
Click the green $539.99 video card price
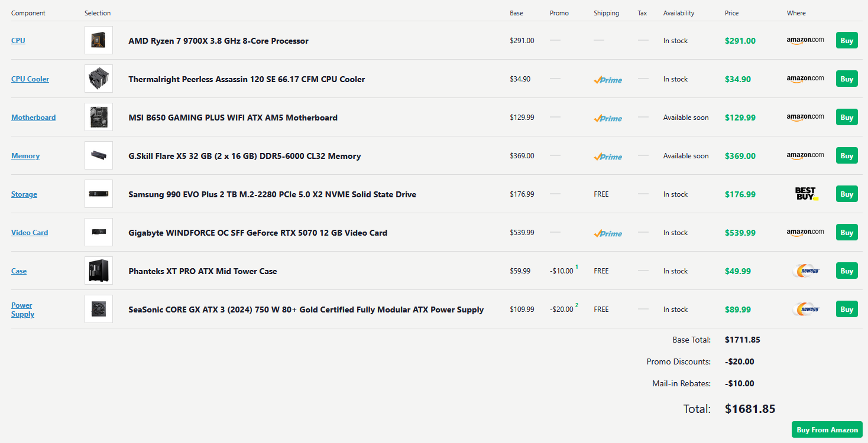740,233
